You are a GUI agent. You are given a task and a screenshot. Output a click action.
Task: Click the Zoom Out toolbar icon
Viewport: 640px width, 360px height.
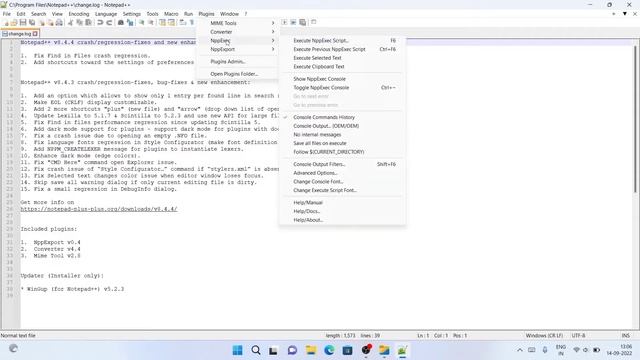151,22
